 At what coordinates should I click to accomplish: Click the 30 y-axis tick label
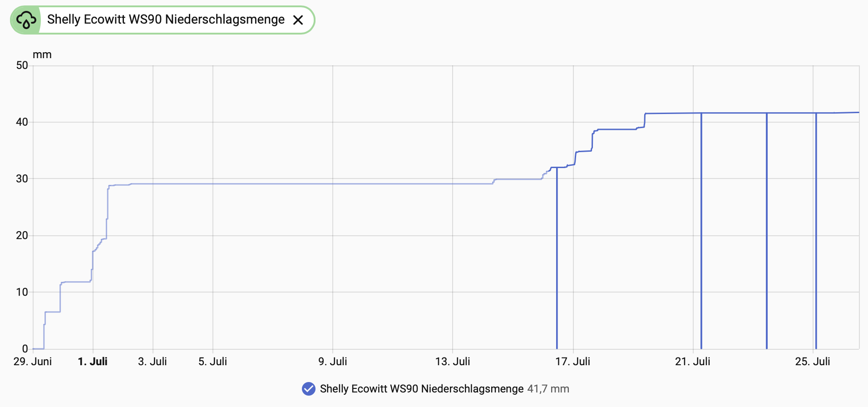pyautogui.click(x=22, y=179)
